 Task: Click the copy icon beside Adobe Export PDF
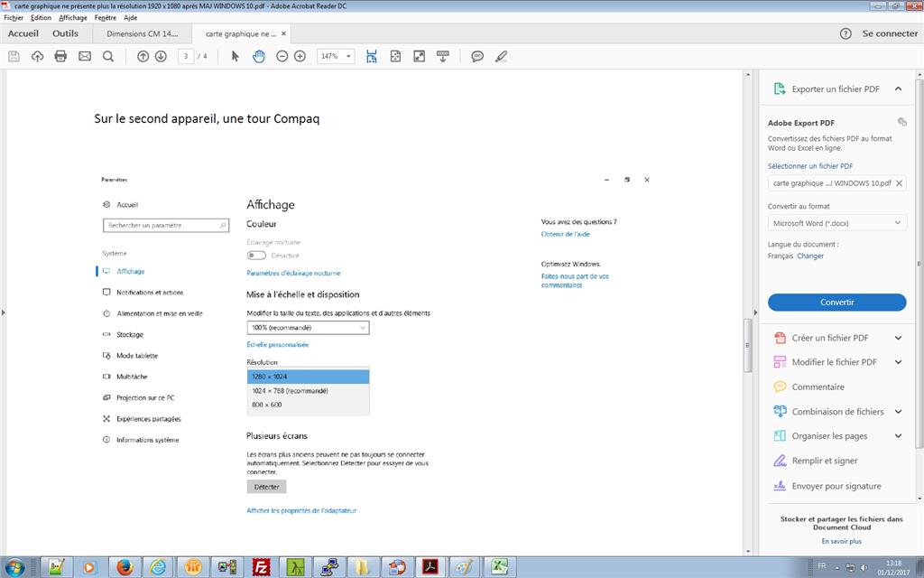pyautogui.click(x=901, y=122)
